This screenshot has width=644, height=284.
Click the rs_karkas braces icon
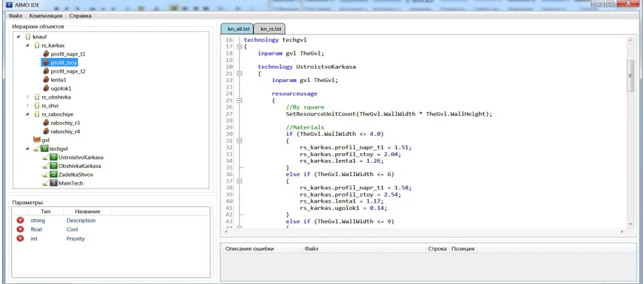37,45
